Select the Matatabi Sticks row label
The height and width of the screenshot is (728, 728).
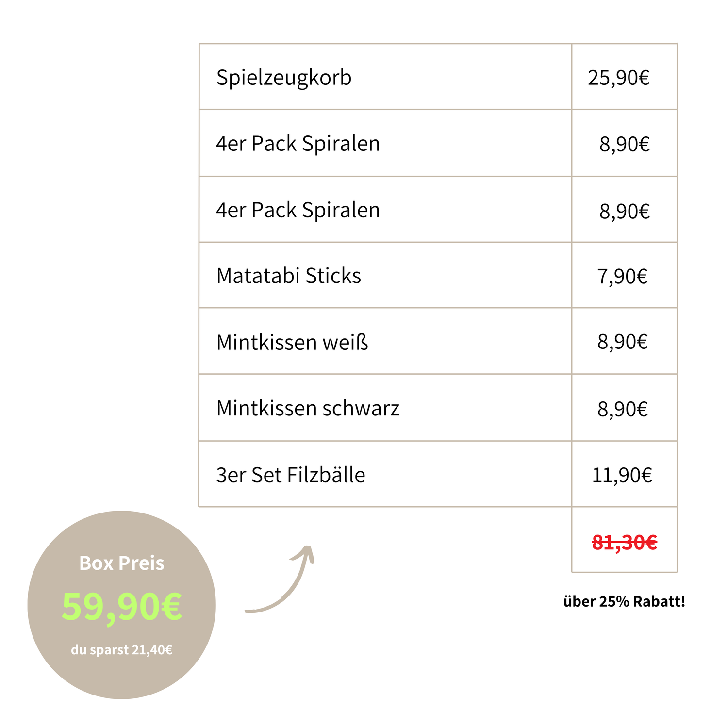289,276
